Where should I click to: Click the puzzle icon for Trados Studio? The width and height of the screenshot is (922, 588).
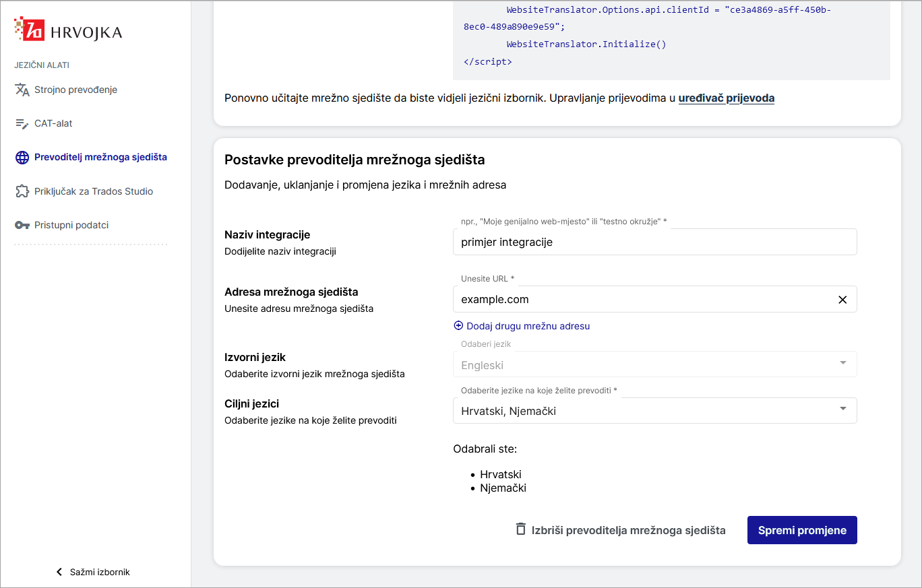click(22, 191)
